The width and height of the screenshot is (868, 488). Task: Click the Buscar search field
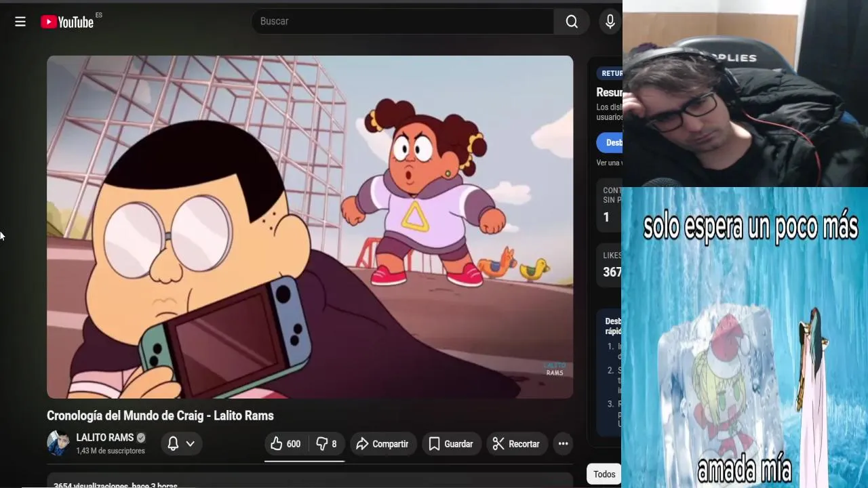tap(403, 22)
